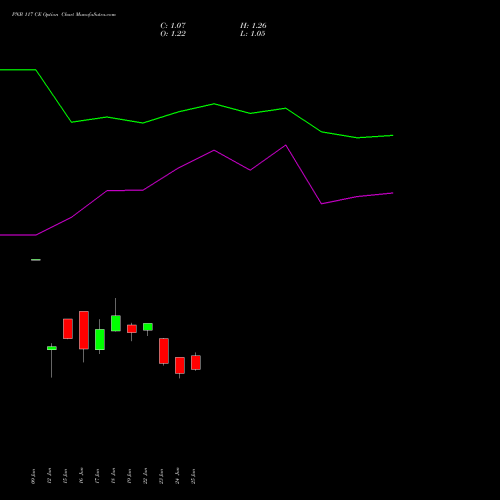Click the low value 'L: 1.05'
This screenshot has width=500, height=500.
tap(253, 34)
